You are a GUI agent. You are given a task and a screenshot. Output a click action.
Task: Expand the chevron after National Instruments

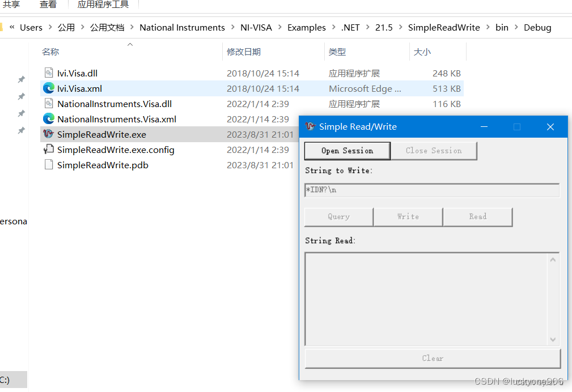pos(233,27)
